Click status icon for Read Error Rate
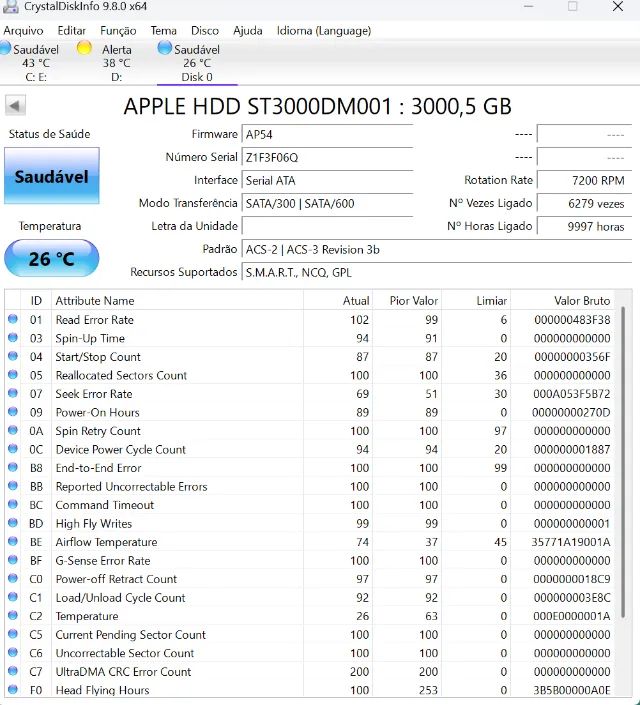This screenshot has width=640, height=705. click(x=13, y=319)
